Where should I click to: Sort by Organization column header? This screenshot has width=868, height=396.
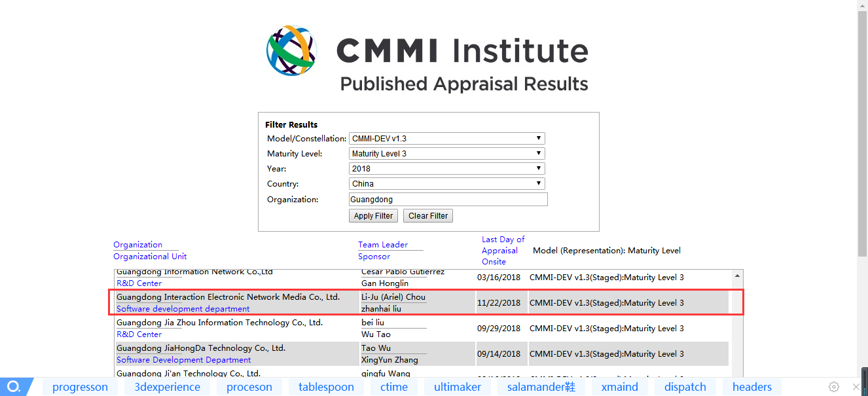click(137, 245)
